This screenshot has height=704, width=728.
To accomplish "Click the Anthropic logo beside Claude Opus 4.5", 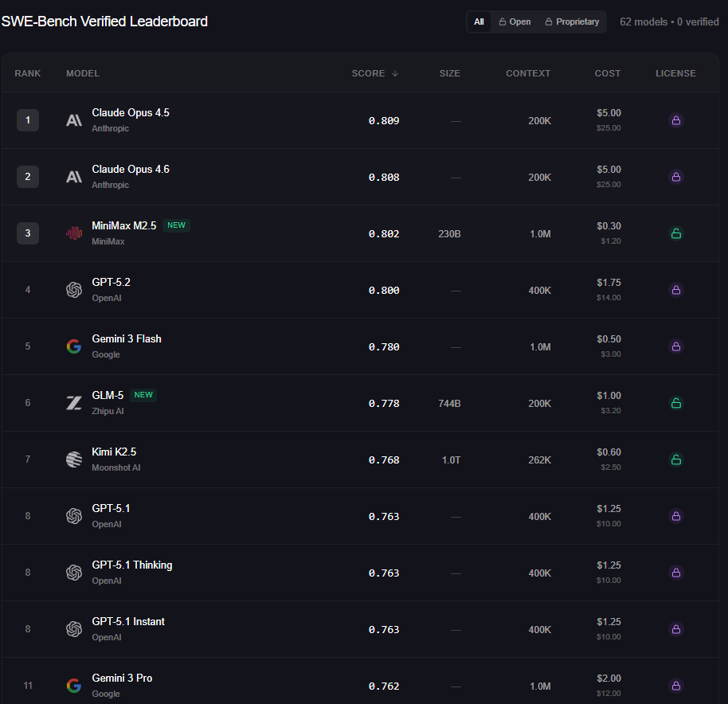I will pos(73,120).
